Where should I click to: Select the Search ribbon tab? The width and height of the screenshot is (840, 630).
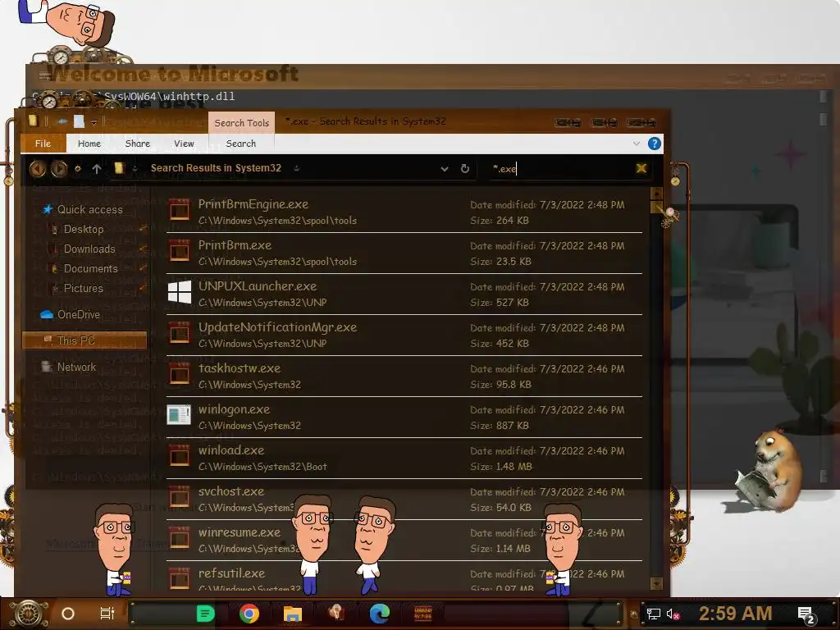[x=241, y=144]
